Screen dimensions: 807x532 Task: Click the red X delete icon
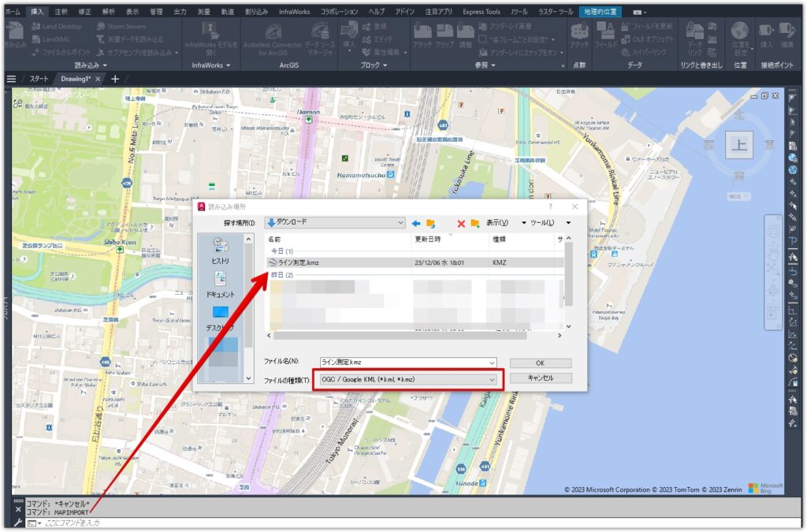[x=461, y=223]
